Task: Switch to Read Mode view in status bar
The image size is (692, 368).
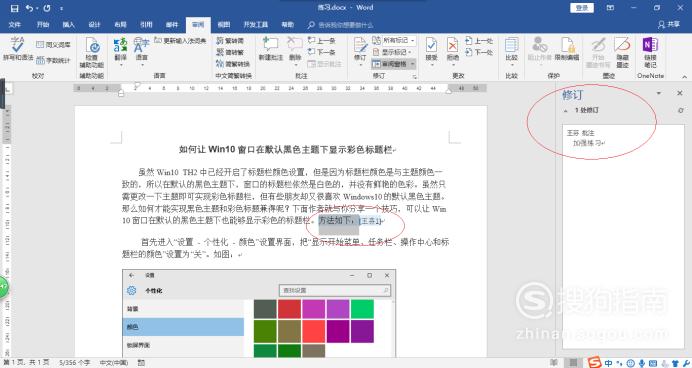Action: 553,363
